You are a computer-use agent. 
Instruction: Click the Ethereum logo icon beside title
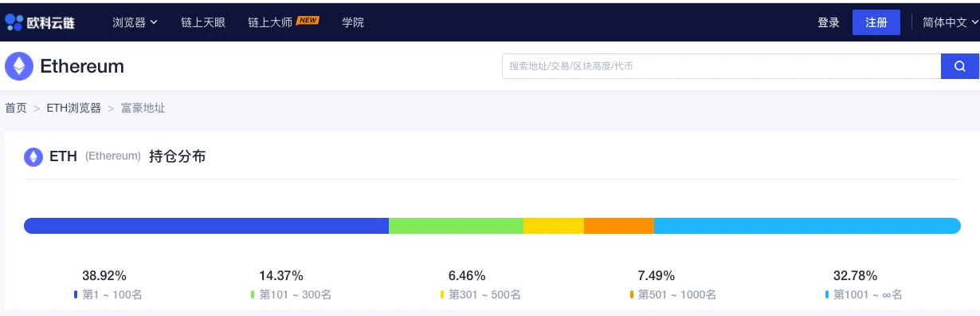[x=19, y=66]
